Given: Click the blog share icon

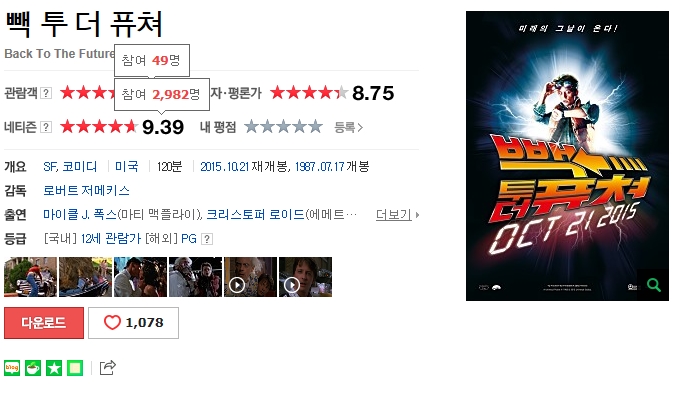Looking at the screenshot, I should click(12, 368).
